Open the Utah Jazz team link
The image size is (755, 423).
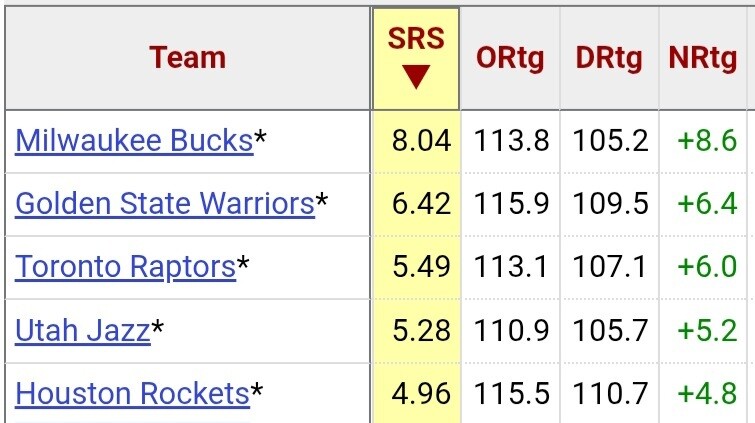[x=83, y=330]
